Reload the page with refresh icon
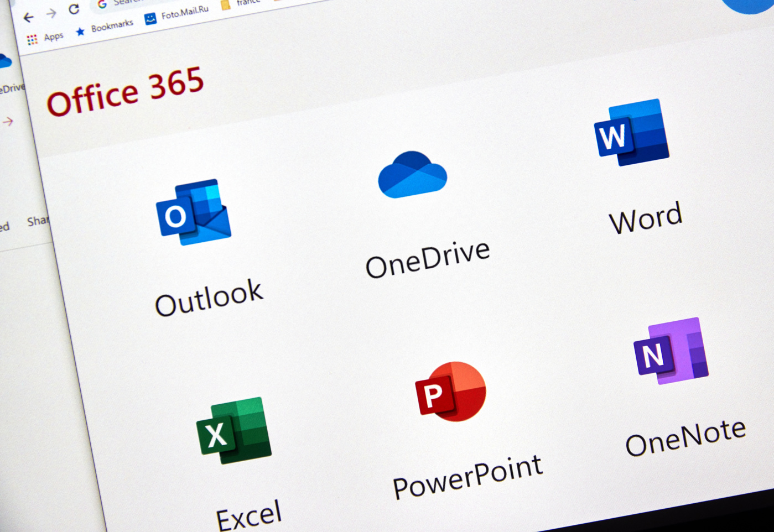 (x=74, y=9)
